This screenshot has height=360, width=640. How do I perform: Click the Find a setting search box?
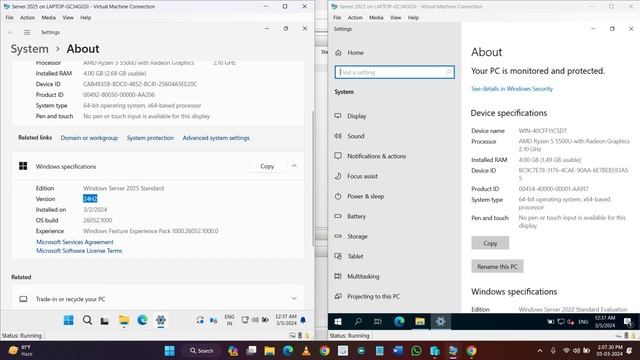pyautogui.click(x=394, y=72)
